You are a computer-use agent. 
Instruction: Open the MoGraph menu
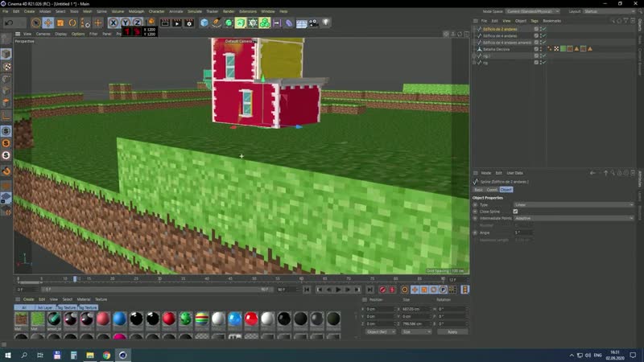point(136,11)
